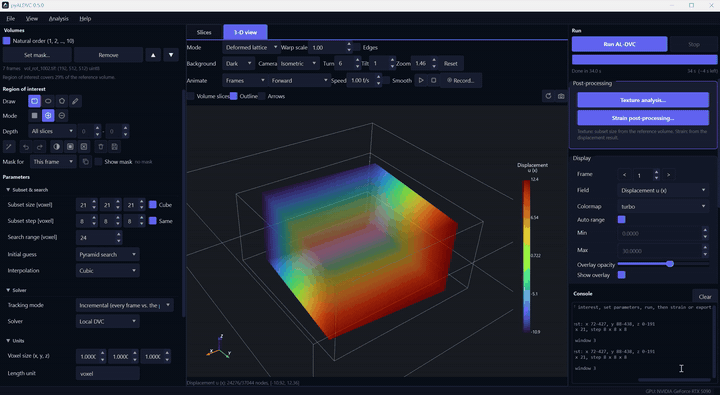Image resolution: width=720 pixels, height=395 pixels.
Task: Click the invert mask half-circle icon
Action: tap(56, 147)
